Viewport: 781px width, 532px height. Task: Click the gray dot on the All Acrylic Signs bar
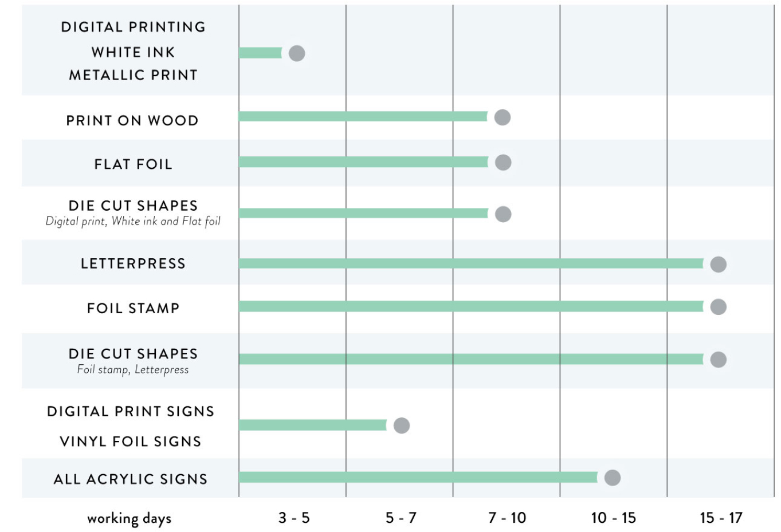(x=612, y=478)
